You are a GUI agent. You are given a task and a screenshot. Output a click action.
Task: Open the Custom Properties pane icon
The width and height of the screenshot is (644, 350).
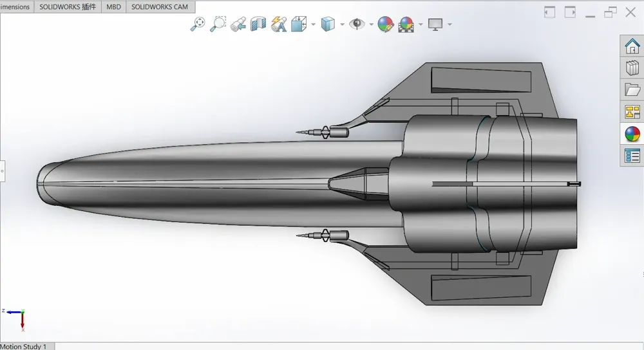(x=632, y=156)
